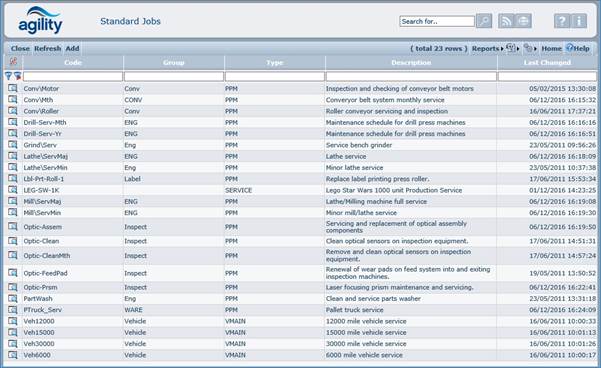Open the question mark help icon

(x=562, y=21)
